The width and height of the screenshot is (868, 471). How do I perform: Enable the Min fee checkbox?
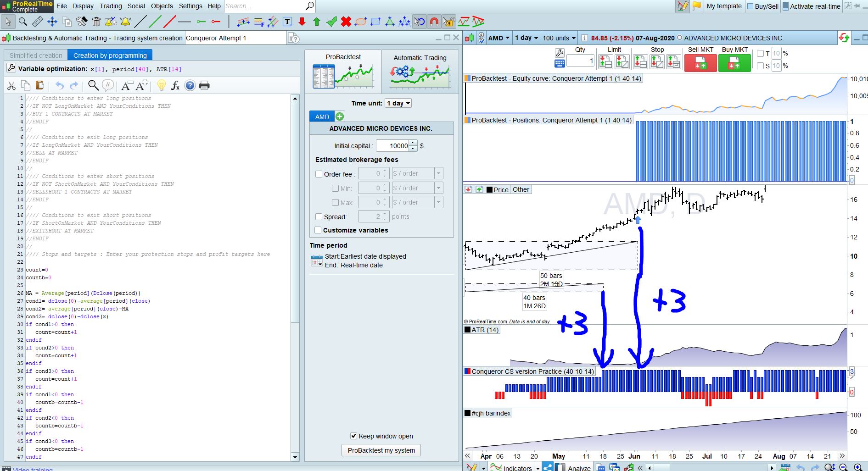pos(336,188)
